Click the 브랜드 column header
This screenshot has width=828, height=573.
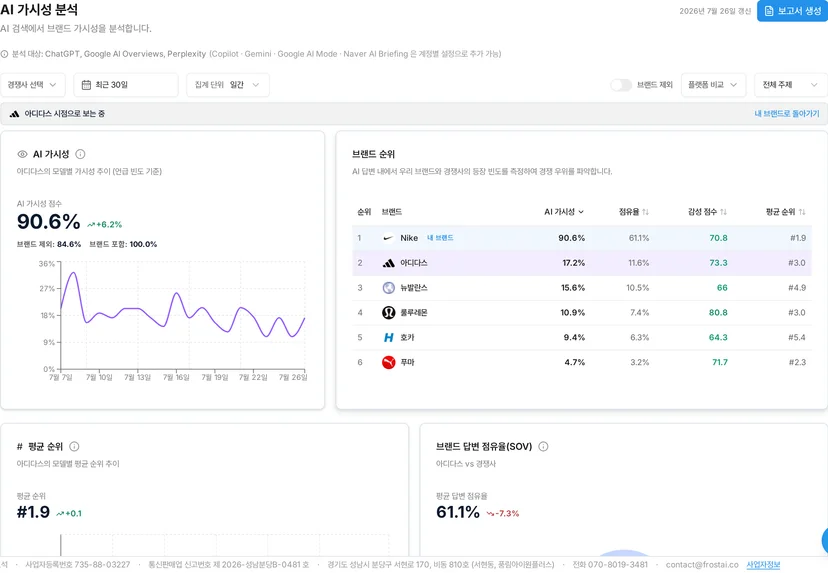[392, 212]
